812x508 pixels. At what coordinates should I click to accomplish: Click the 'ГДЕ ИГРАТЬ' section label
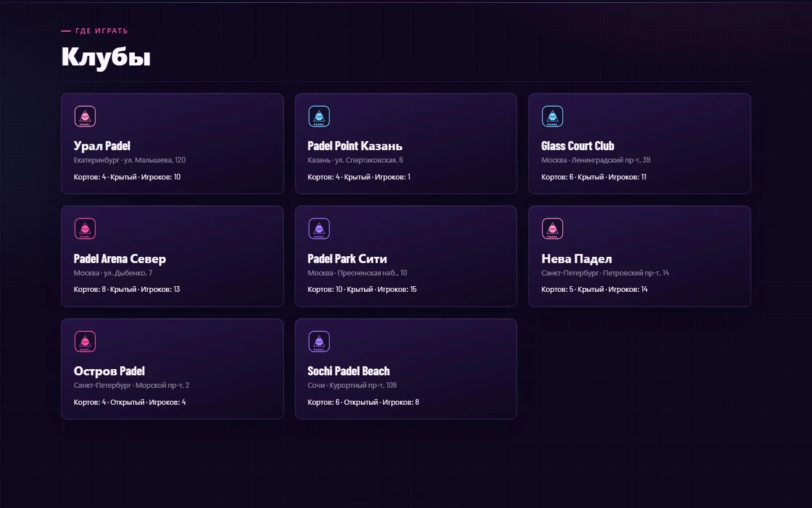point(101,31)
